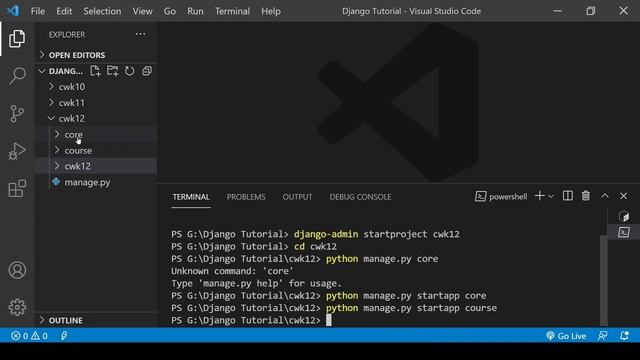The height and width of the screenshot is (360, 640).
Task: Open the Accounts menu icon
Action: point(17,270)
